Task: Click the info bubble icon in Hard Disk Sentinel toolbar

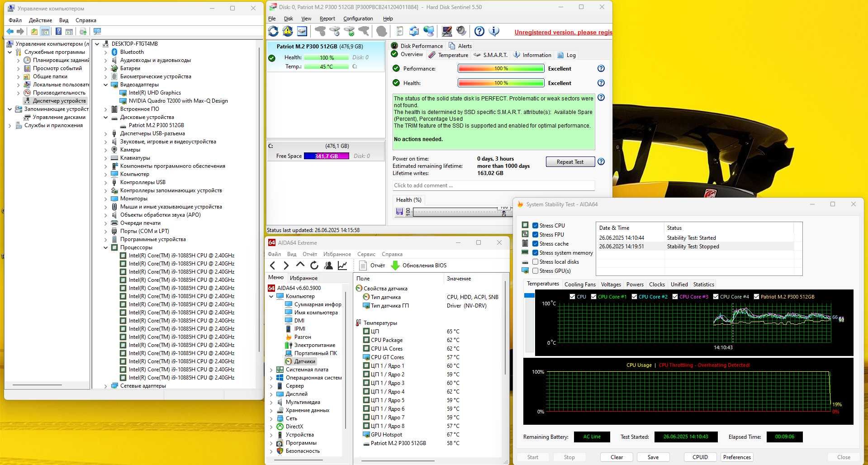Action: pos(494,31)
